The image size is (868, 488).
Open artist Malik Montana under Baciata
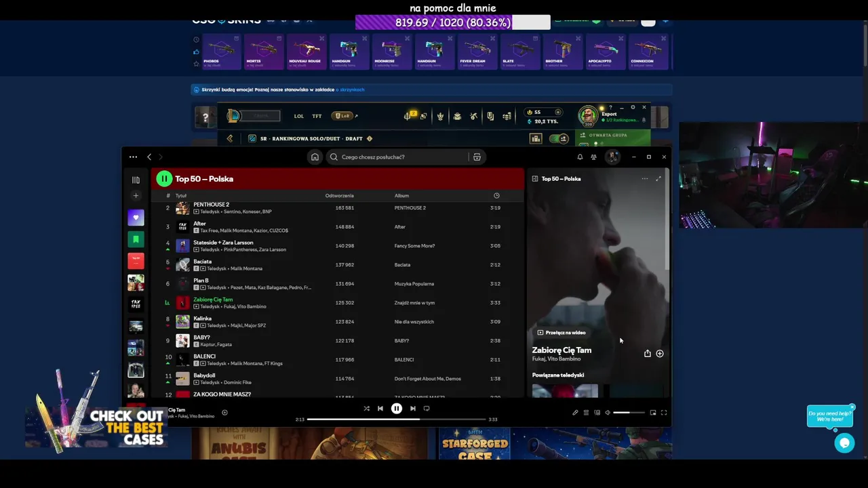click(x=246, y=268)
